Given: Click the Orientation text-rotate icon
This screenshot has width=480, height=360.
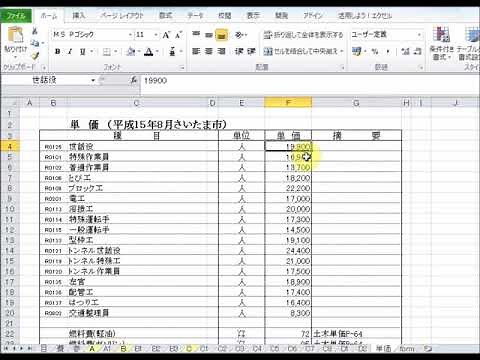Looking at the screenshot, I should (239, 34).
